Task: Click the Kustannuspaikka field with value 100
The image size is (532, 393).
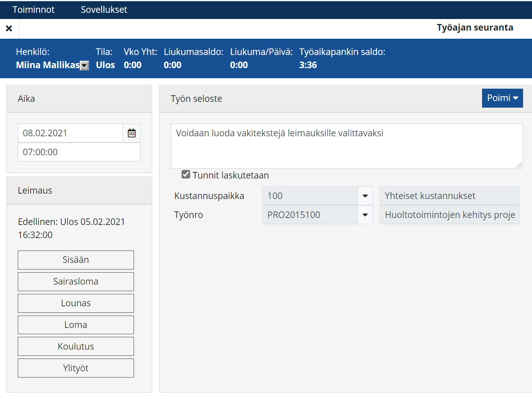Action: coord(310,196)
